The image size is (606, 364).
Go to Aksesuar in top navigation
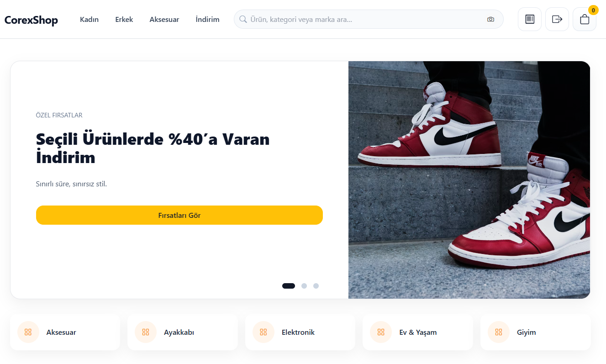point(164,19)
